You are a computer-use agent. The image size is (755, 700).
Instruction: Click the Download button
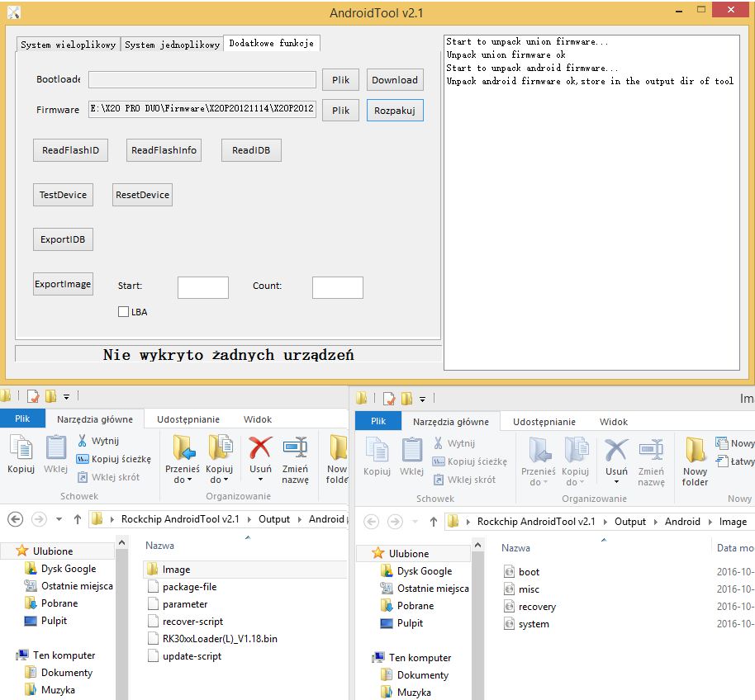click(395, 80)
